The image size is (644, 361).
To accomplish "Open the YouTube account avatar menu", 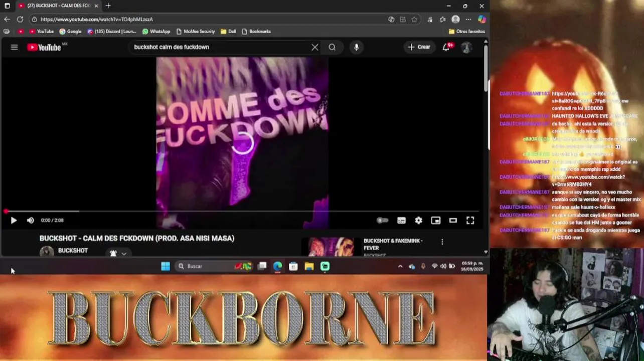I will coord(466,47).
